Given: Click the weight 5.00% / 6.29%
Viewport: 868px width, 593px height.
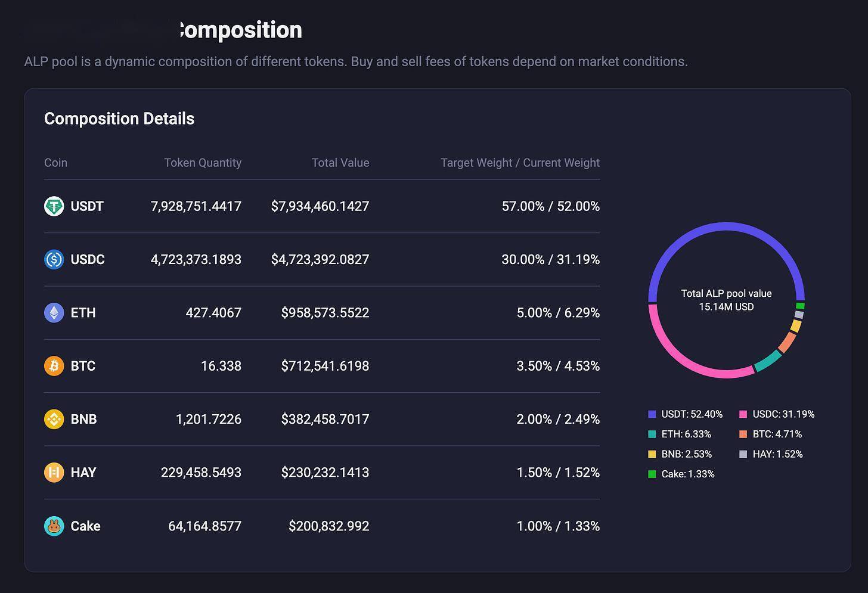Looking at the screenshot, I should pyautogui.click(x=558, y=312).
